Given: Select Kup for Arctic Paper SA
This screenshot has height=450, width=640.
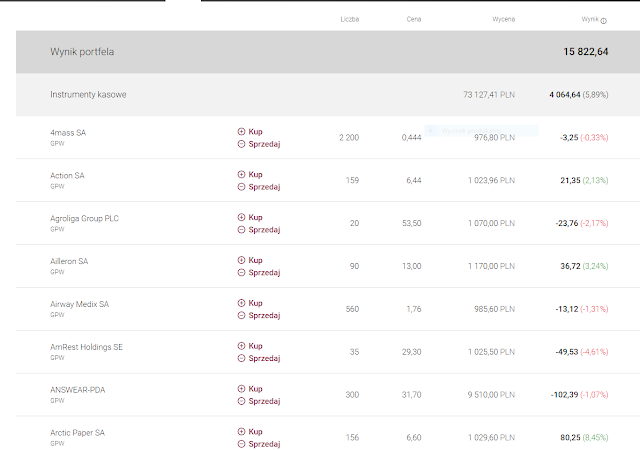Looking at the screenshot, I should (255, 432).
